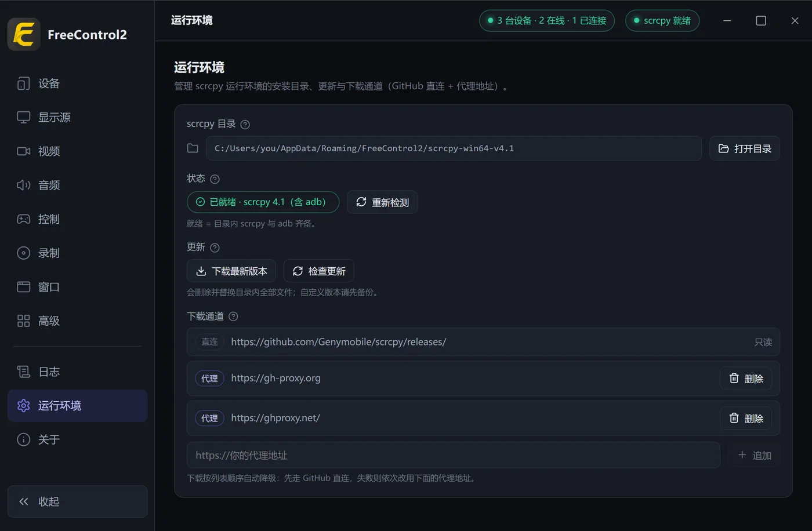Open the 视频 video settings page
The width and height of the screenshot is (812, 531).
(77, 151)
